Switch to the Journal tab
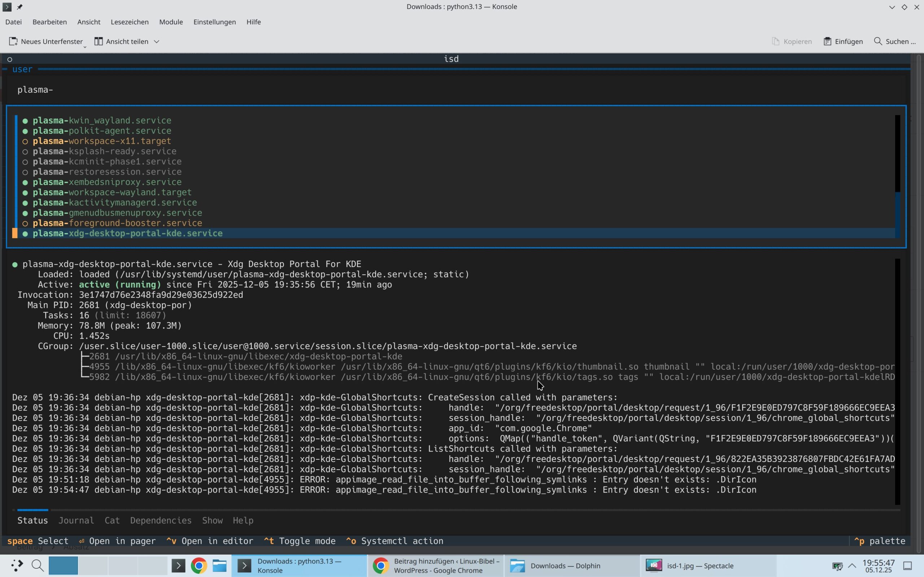The width and height of the screenshot is (924, 577). [76, 520]
